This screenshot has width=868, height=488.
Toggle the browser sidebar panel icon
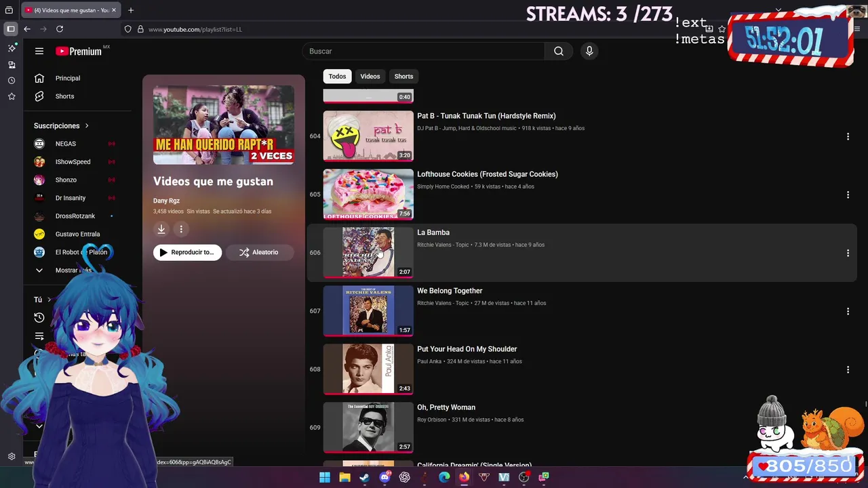click(x=11, y=29)
